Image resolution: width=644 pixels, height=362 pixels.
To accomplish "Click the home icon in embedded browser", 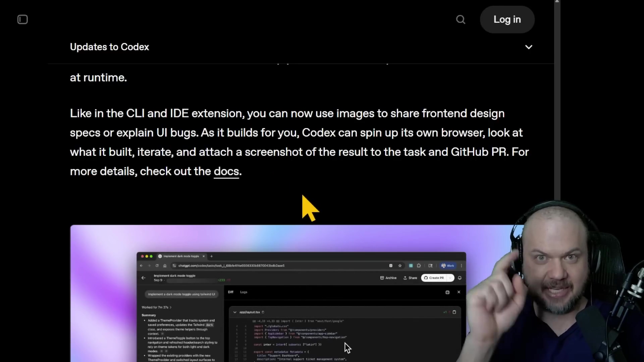I will [x=165, y=265].
